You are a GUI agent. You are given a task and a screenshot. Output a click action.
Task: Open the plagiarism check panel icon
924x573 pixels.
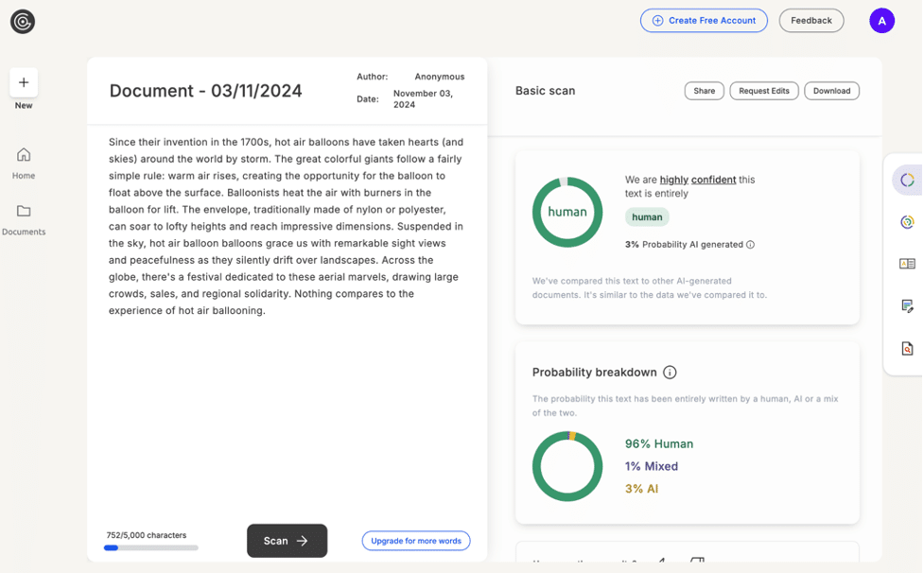[x=906, y=264]
